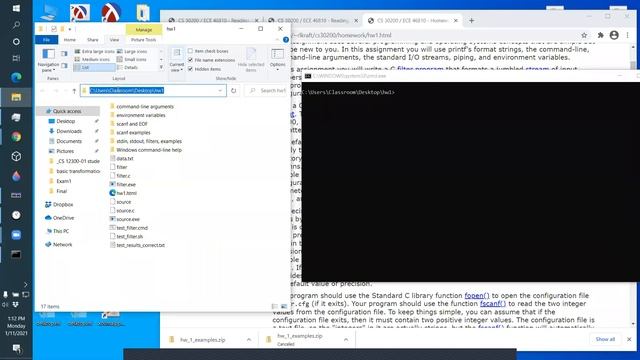Select the View ribbon tab
This screenshot has width=640, height=360.
(114, 40)
